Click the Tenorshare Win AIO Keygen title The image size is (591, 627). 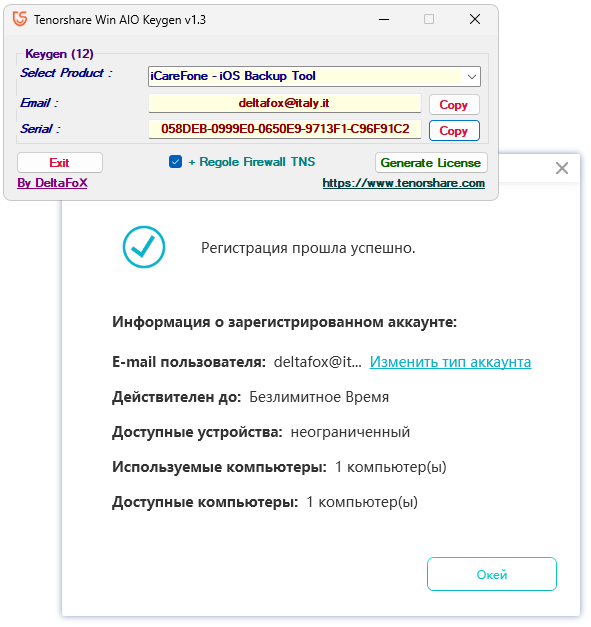[x=120, y=20]
